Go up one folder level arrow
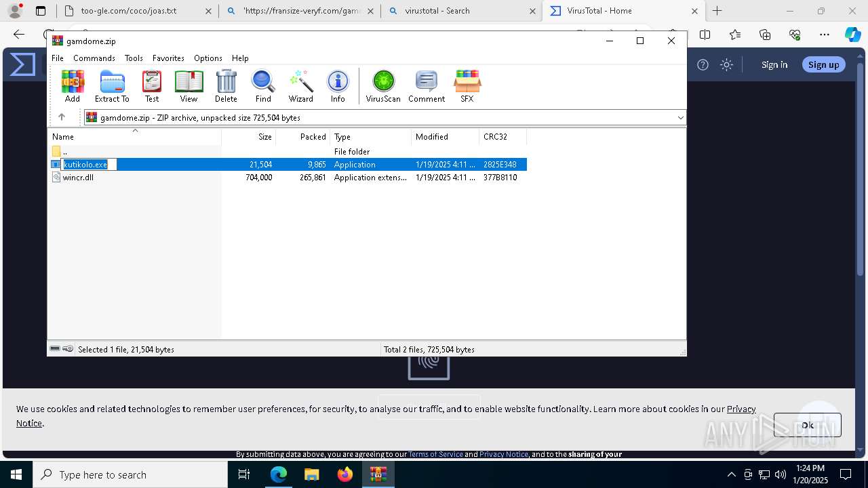This screenshot has height=488, width=868. click(62, 117)
